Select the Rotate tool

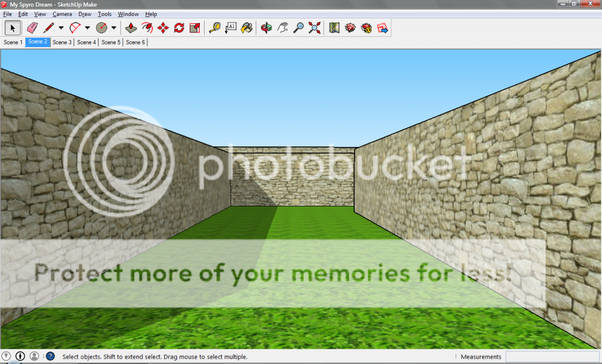[x=179, y=28]
